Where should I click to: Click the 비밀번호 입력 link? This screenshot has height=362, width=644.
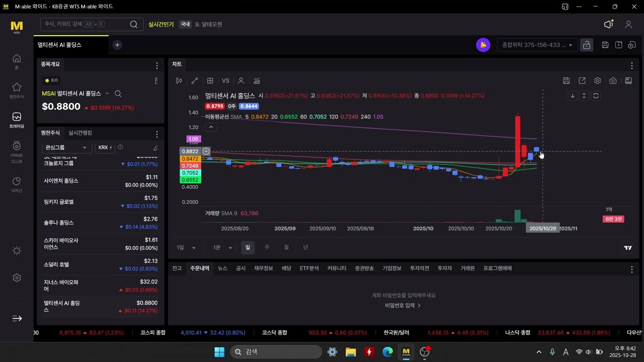(x=403, y=305)
